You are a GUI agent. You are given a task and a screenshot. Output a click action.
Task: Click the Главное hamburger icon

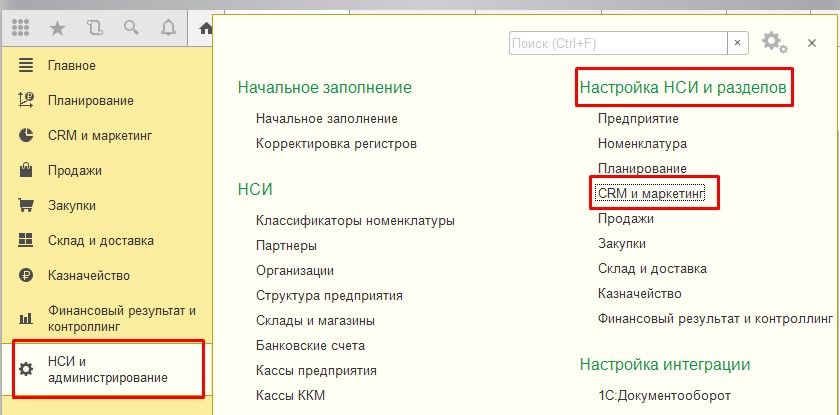[26, 66]
